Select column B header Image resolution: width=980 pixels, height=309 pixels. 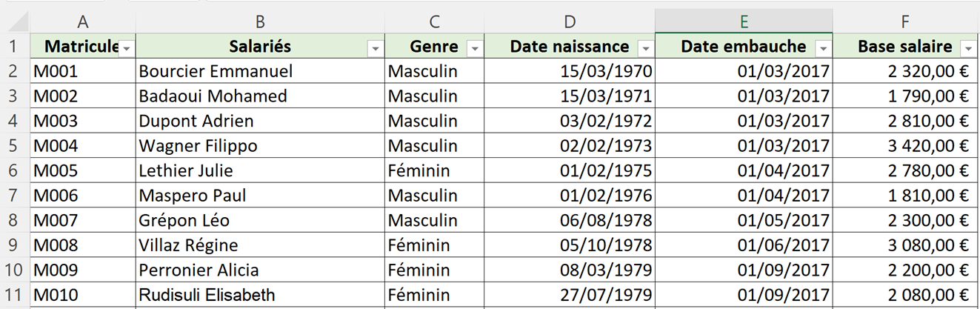pos(260,21)
